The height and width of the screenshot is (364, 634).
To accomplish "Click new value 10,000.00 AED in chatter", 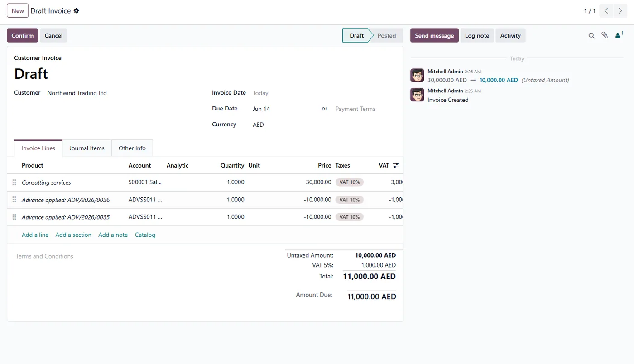I will tap(499, 80).
